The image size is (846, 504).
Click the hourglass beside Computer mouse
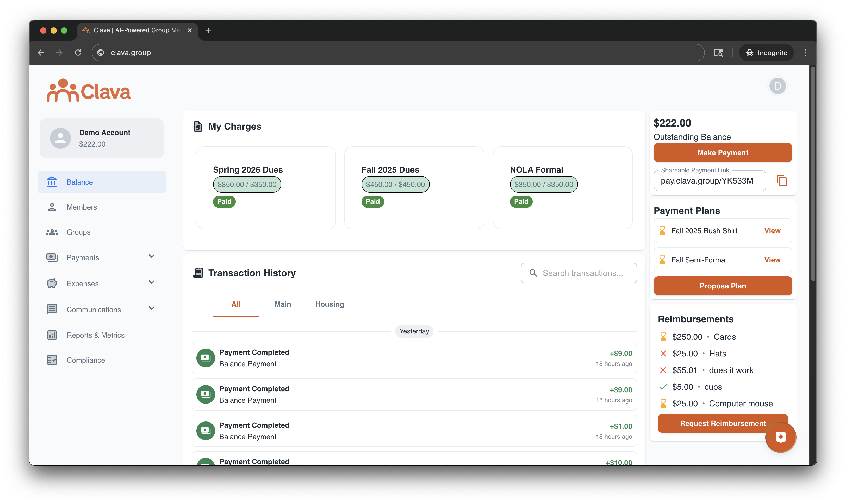(663, 404)
